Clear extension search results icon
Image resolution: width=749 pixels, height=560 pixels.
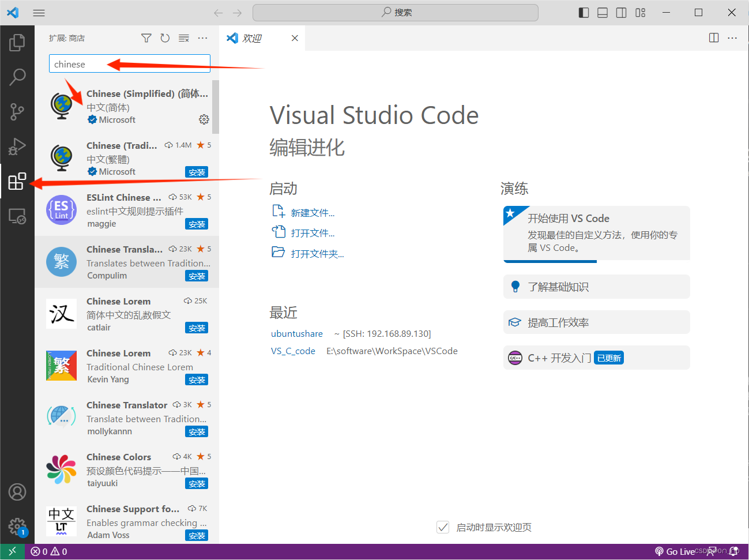(184, 38)
